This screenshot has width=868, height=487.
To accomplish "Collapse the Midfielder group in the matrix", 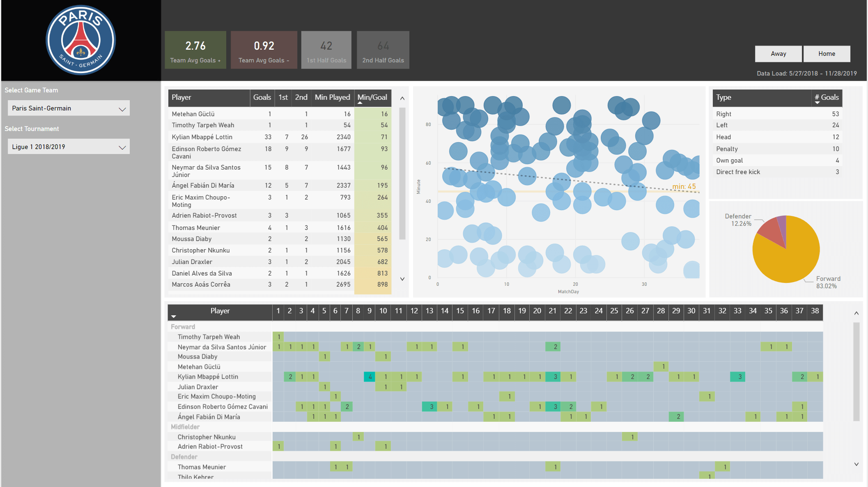I will pyautogui.click(x=185, y=427).
